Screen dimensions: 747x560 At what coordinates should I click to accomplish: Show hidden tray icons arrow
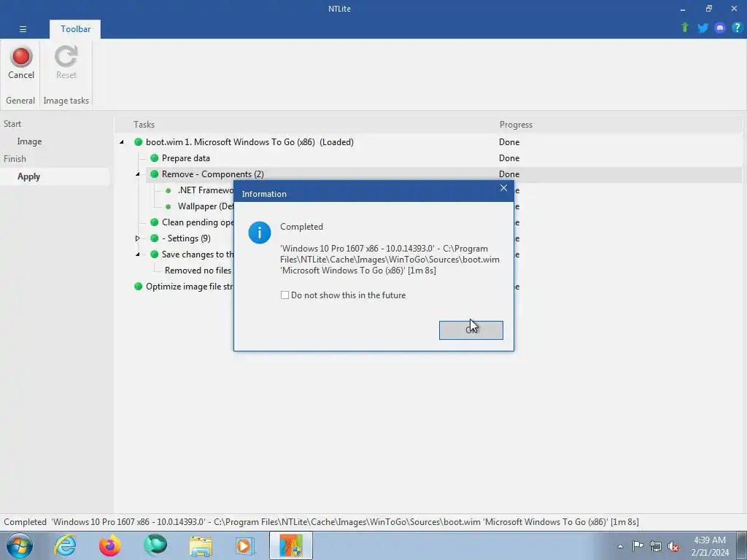[x=620, y=546]
